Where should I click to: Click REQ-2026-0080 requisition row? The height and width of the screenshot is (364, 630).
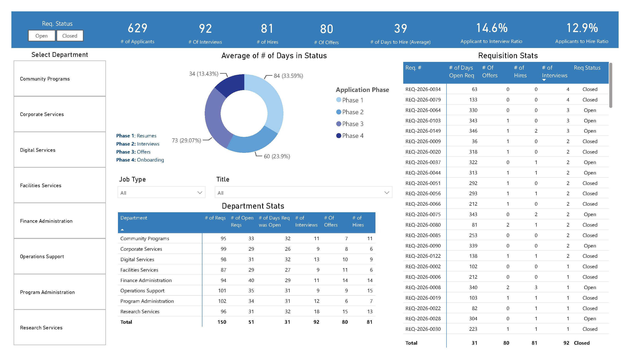coord(506,225)
